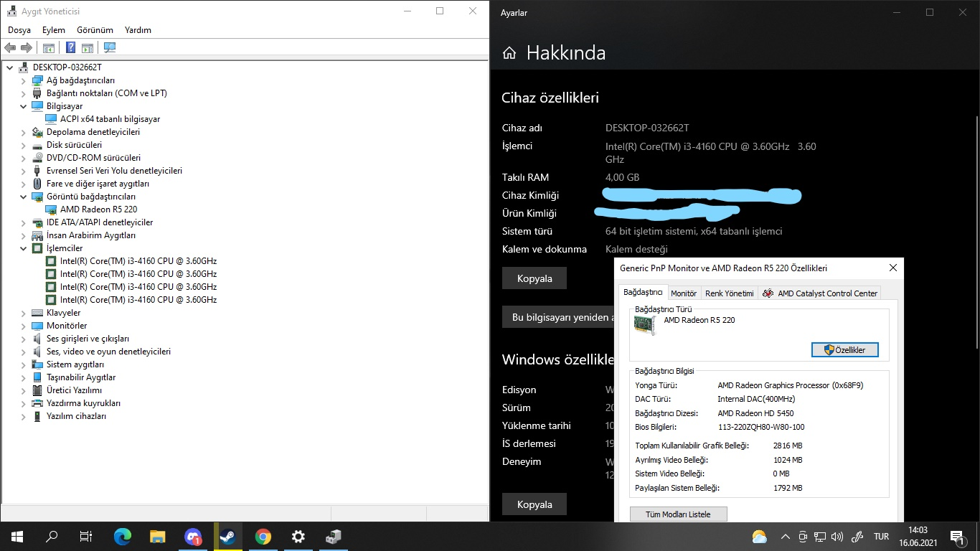Open AMD Catalyst Control Center tab
The width and height of the screenshot is (980, 551).
point(820,293)
